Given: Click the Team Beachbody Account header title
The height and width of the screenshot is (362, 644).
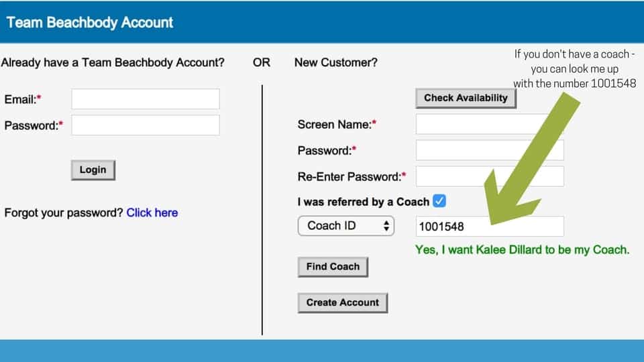Looking at the screenshot, I should [90, 23].
